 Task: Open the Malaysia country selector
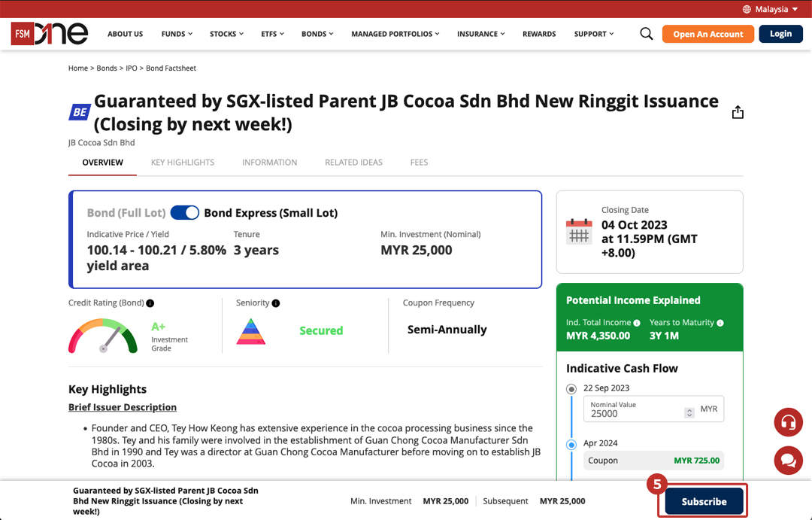[x=771, y=9]
